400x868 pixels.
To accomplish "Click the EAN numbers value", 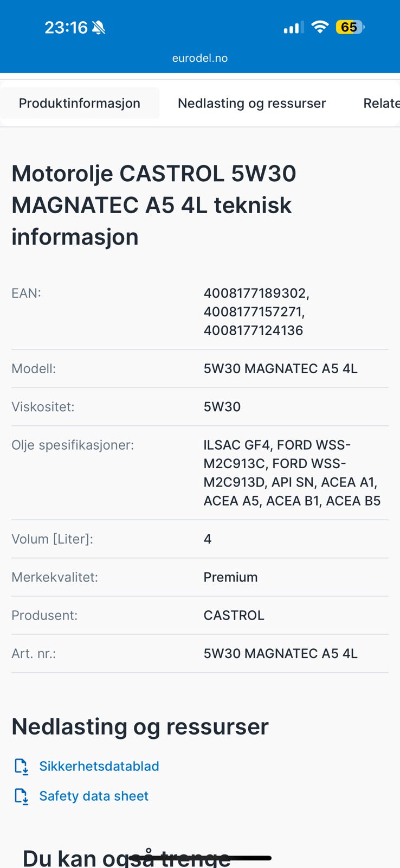I will (256, 311).
